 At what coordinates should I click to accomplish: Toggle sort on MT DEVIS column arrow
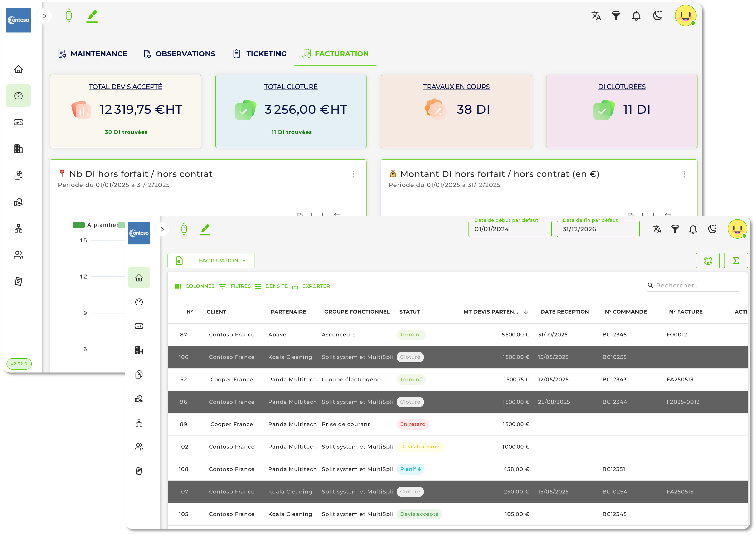[526, 312]
